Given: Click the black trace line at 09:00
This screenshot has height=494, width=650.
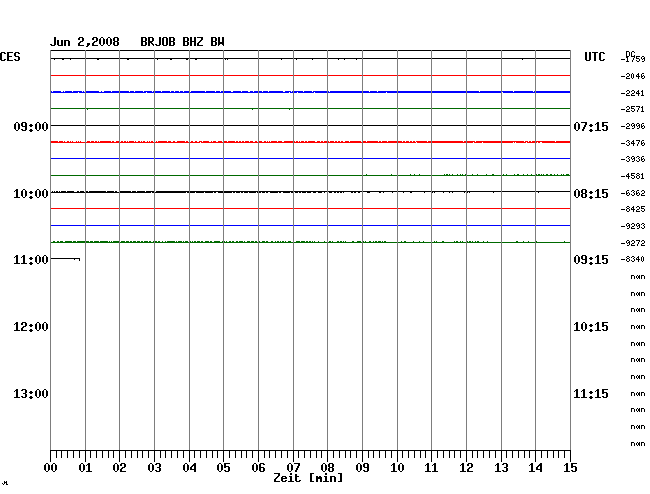Looking at the screenshot, I should click(x=310, y=125).
